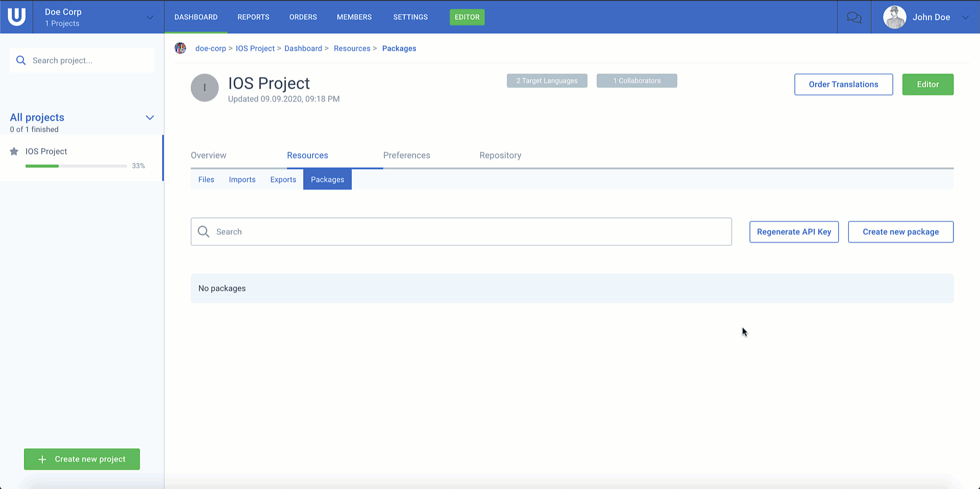
Task: Click the green Editor button
Action: click(x=928, y=85)
